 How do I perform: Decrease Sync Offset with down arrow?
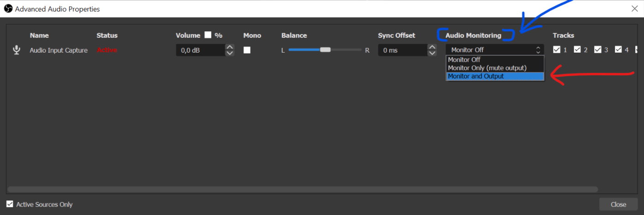click(432, 53)
